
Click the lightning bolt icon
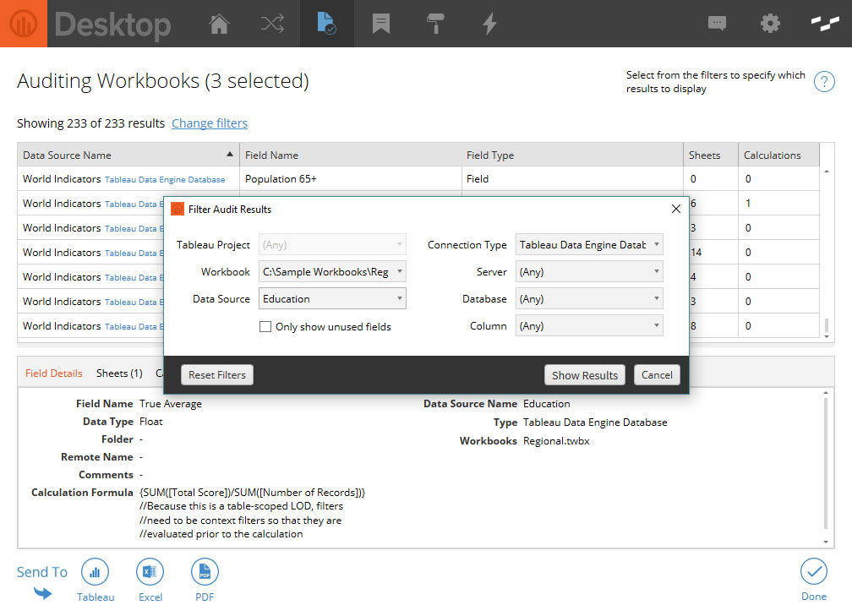click(489, 24)
